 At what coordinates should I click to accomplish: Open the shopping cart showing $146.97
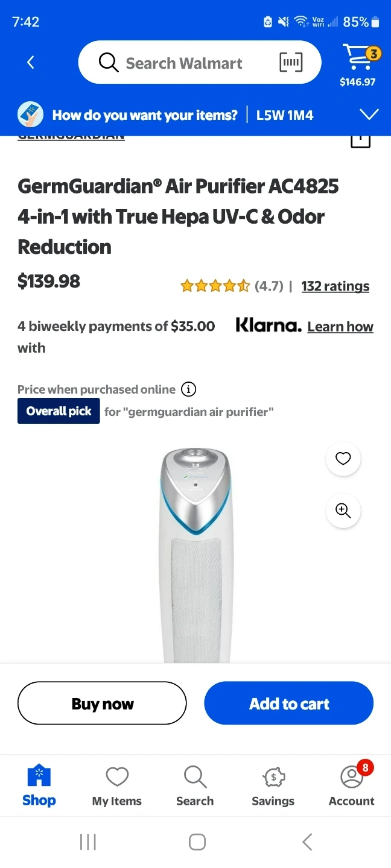358,64
